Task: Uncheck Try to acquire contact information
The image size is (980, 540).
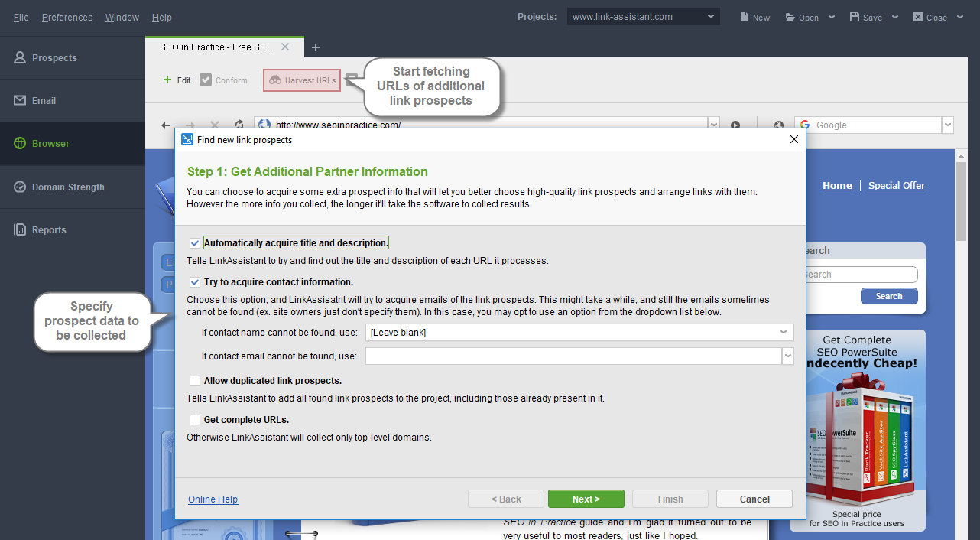Action: (x=195, y=282)
